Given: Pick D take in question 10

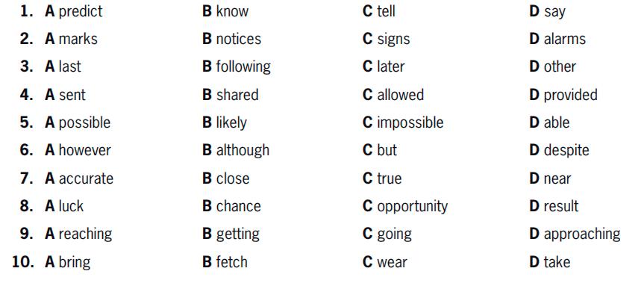Looking at the screenshot, I should pyautogui.click(x=549, y=262).
